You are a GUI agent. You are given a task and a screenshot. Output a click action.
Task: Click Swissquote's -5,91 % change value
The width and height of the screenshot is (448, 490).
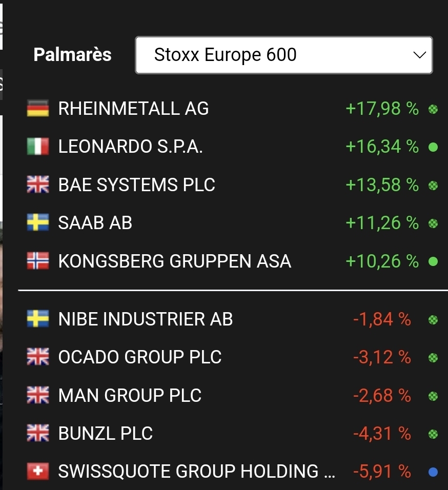(382, 471)
